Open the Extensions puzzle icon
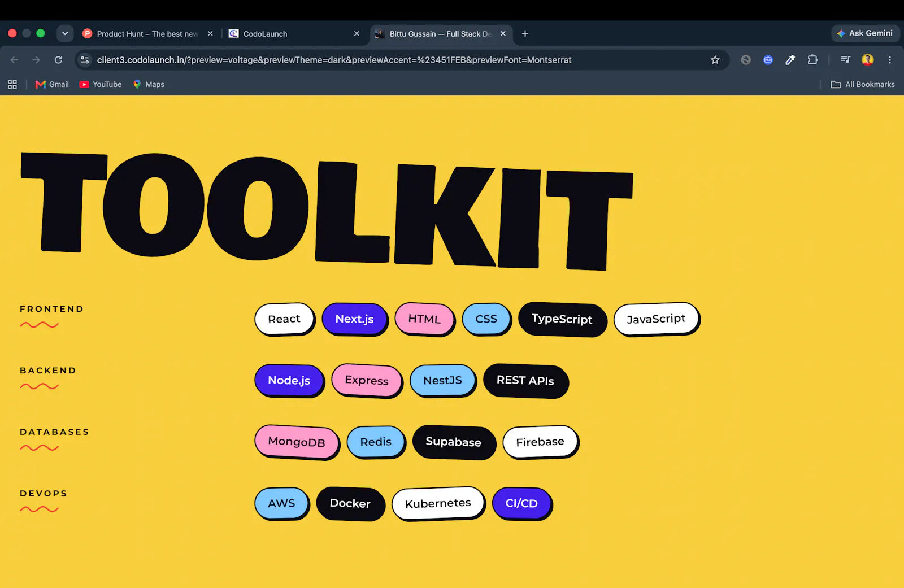904x588 pixels. pyautogui.click(x=812, y=60)
